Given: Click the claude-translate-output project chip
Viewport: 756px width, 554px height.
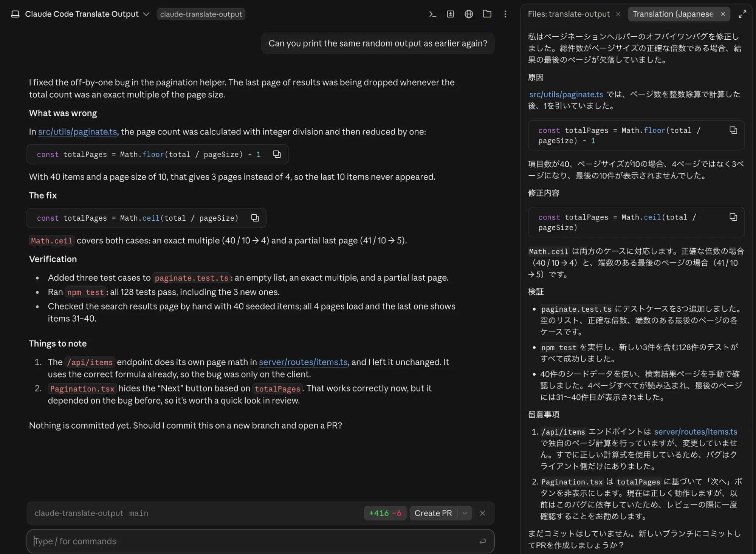Looking at the screenshot, I should click(201, 14).
